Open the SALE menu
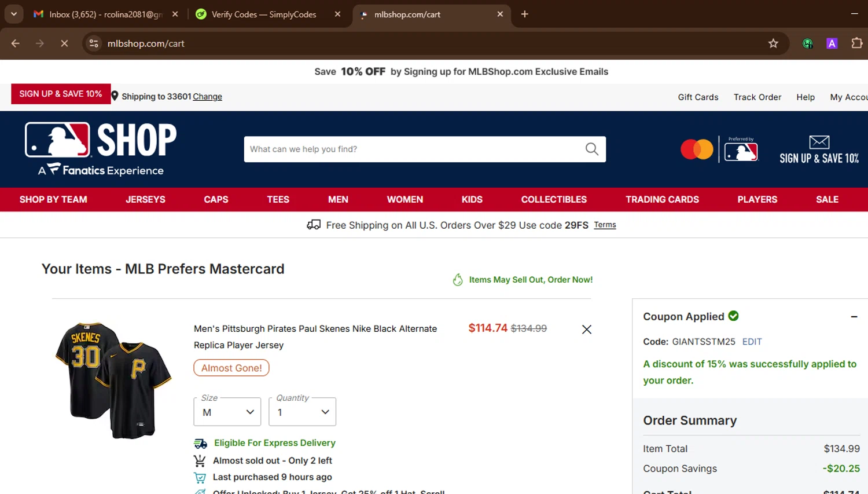Screen dimensions: 868x494 point(827,199)
